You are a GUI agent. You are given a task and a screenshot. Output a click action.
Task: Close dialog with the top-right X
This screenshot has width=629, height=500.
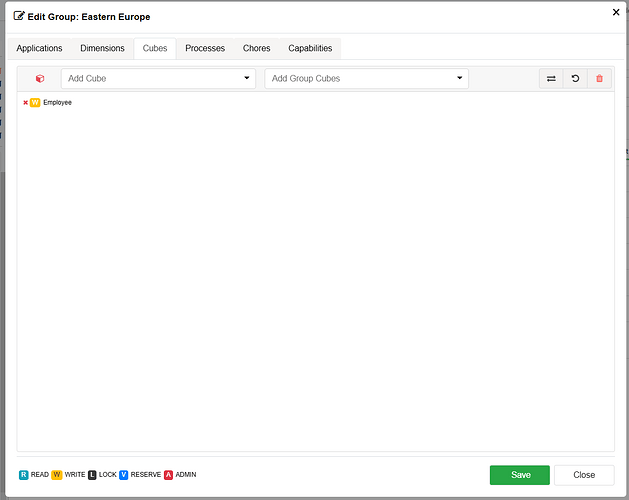click(x=615, y=12)
